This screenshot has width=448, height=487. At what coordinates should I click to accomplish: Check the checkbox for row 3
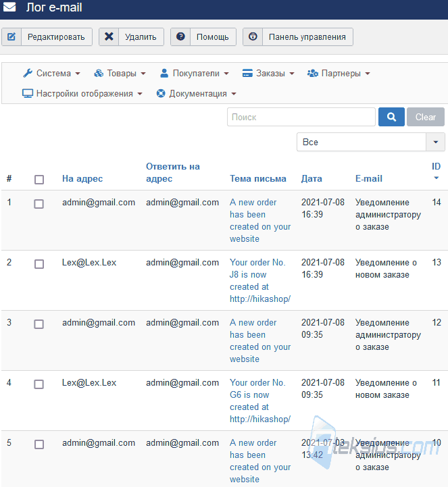click(x=39, y=324)
